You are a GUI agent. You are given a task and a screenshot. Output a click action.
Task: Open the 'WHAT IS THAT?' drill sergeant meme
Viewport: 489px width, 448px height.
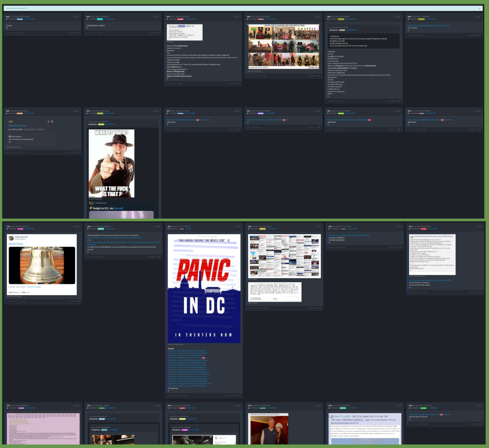pyautogui.click(x=111, y=164)
